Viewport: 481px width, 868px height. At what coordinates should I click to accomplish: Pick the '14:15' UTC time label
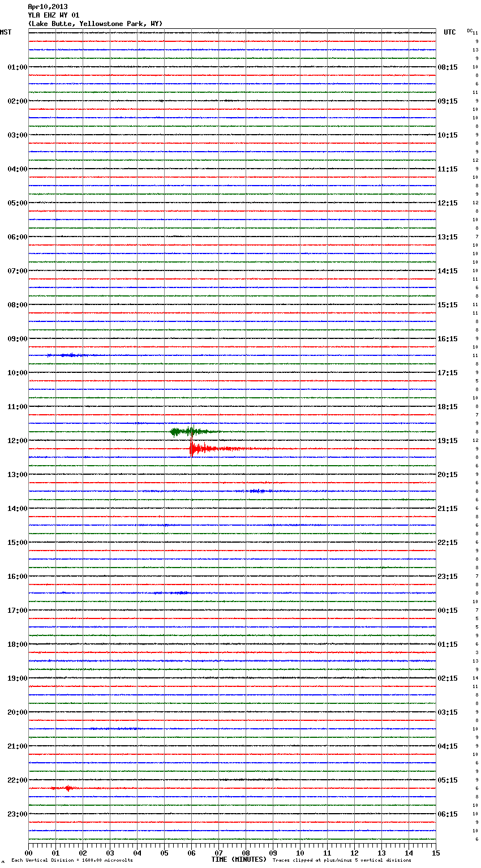click(x=448, y=271)
